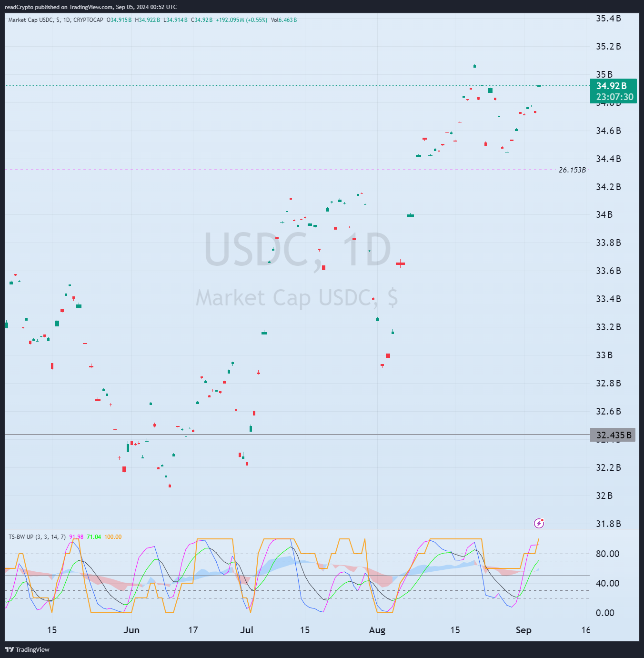Click the open value O34.915B
Screen dimensions: 644x658
tap(119, 20)
